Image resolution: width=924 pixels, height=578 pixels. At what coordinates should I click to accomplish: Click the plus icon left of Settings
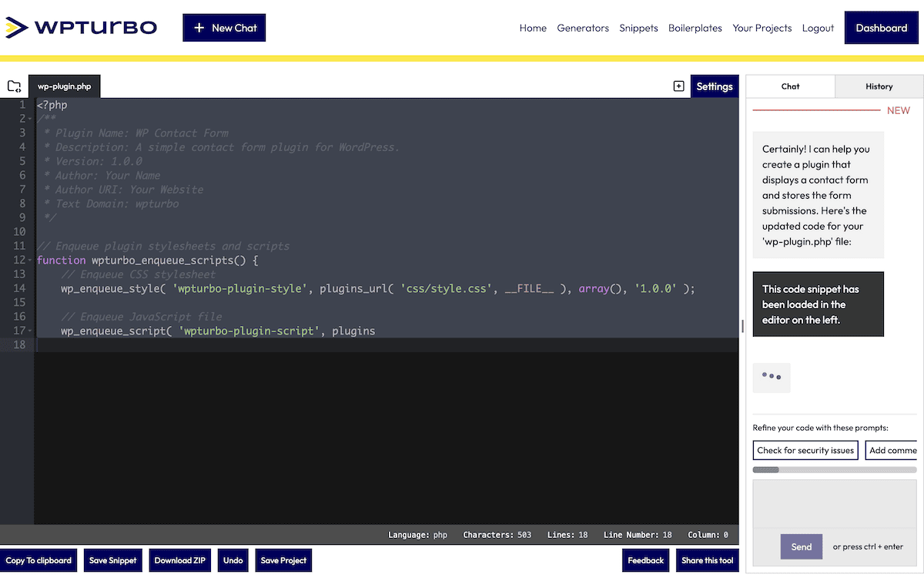(x=678, y=86)
